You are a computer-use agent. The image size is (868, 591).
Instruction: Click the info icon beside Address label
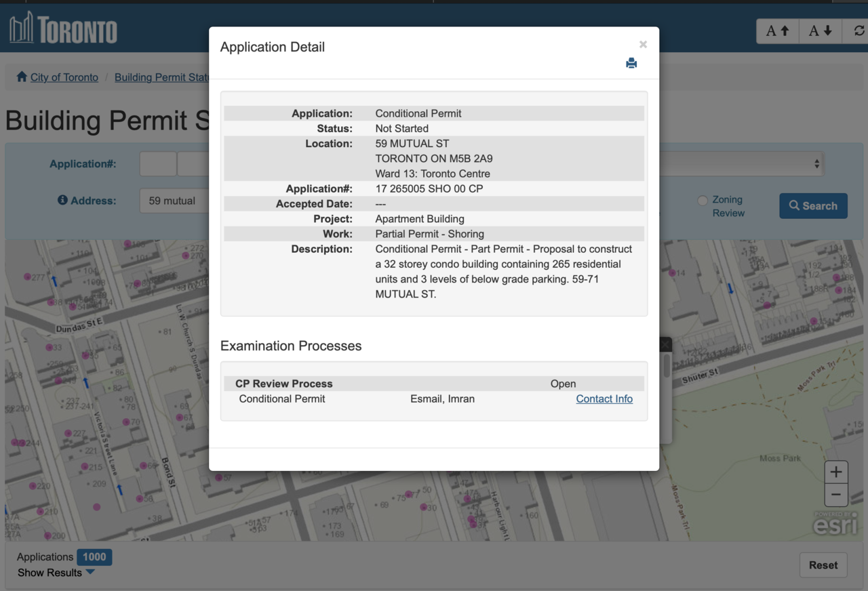62,200
